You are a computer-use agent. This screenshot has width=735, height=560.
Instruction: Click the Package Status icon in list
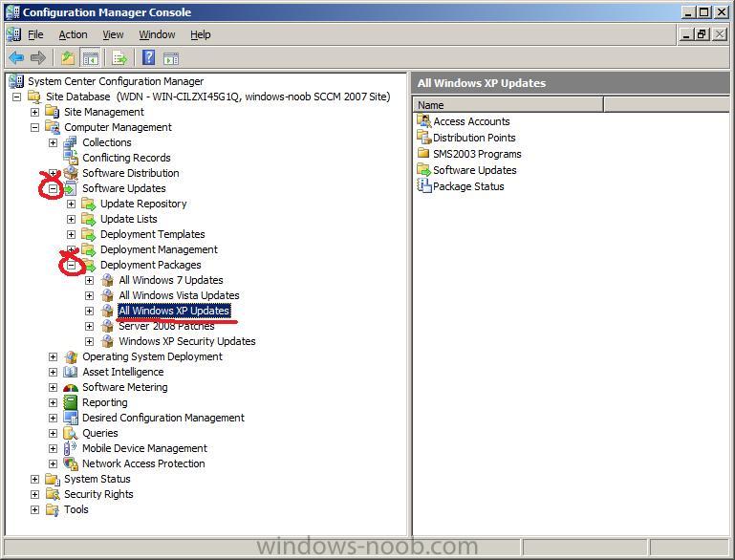pyautogui.click(x=423, y=186)
